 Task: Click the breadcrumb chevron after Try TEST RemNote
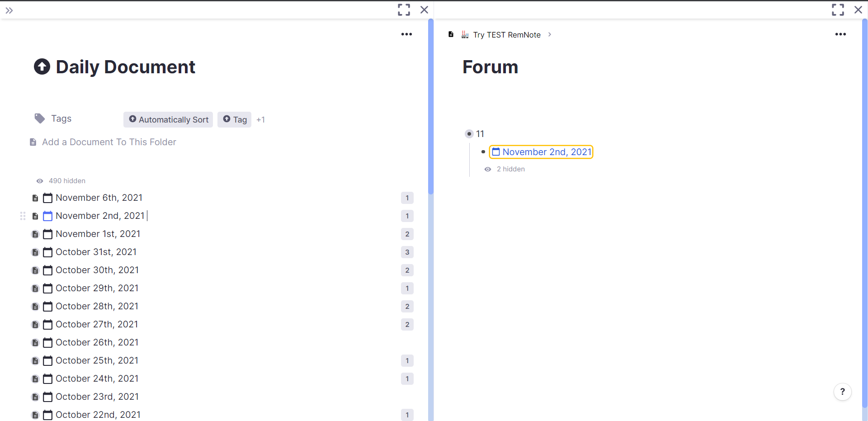click(550, 34)
